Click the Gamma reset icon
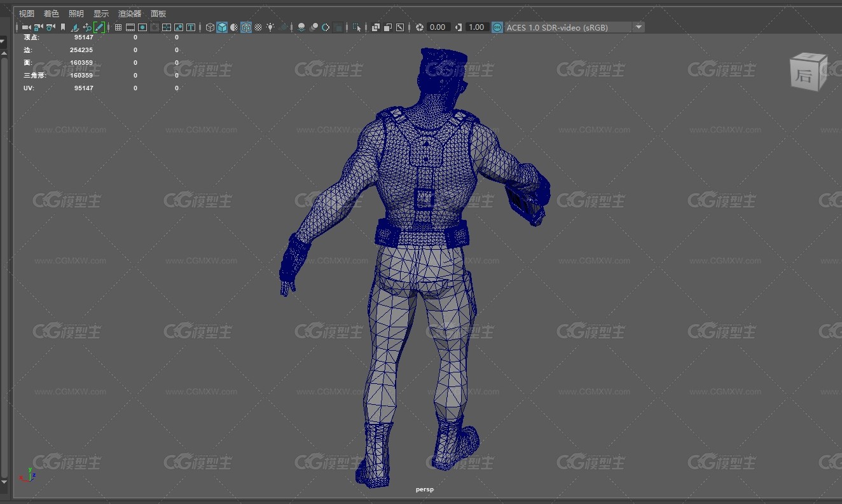 (x=459, y=27)
